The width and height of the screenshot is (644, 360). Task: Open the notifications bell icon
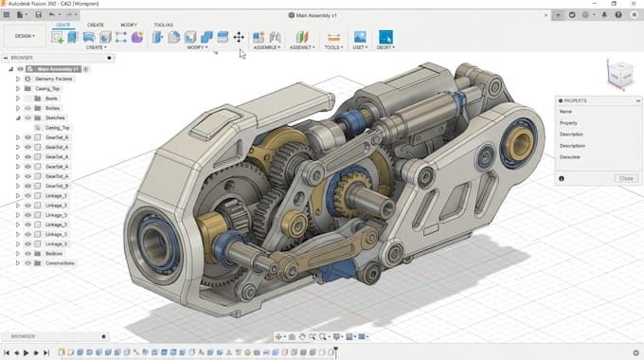[604, 15]
